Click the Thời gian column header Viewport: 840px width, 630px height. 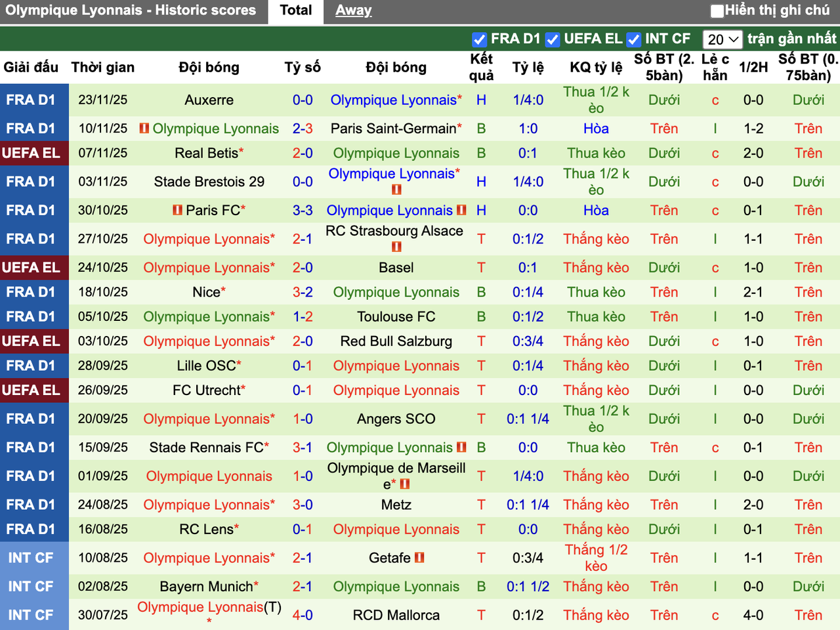[x=103, y=68]
